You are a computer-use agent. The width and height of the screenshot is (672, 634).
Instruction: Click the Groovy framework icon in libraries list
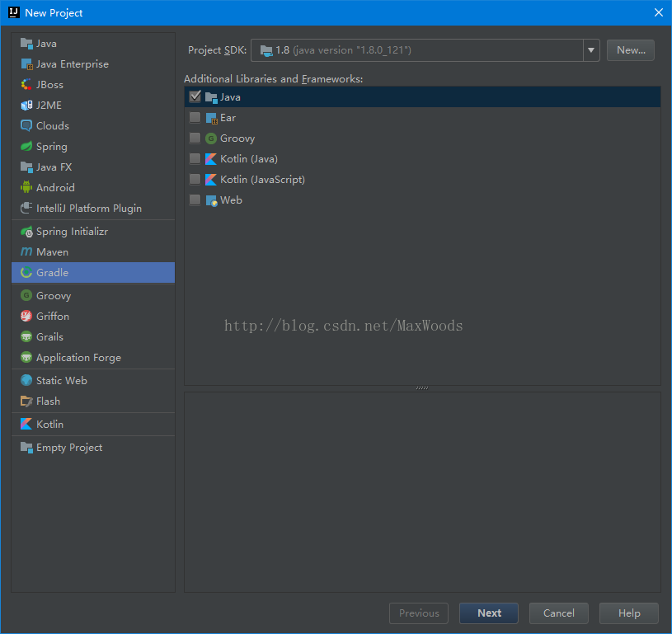[211, 139]
